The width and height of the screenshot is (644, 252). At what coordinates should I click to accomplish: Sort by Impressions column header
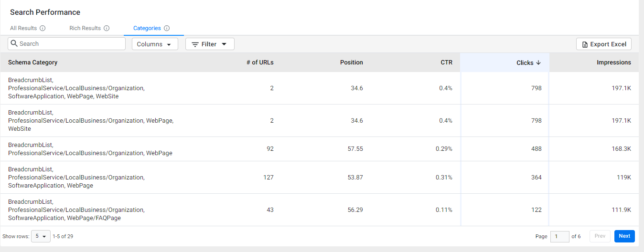point(613,63)
